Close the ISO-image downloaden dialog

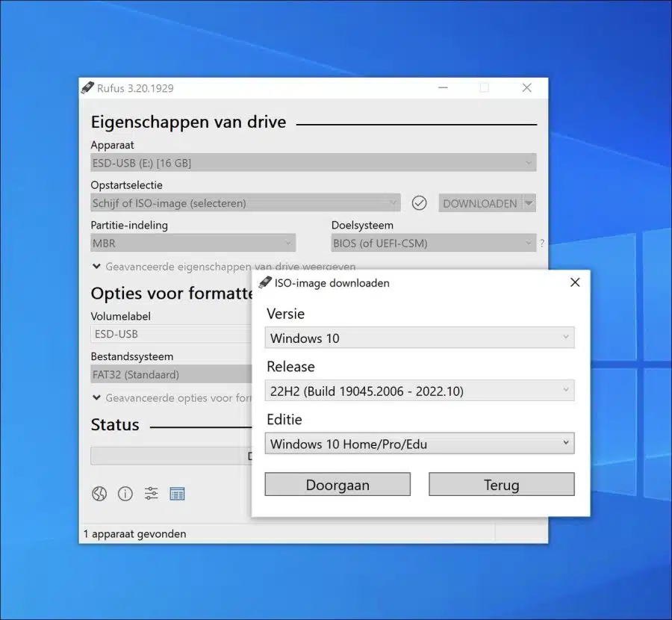tap(575, 282)
